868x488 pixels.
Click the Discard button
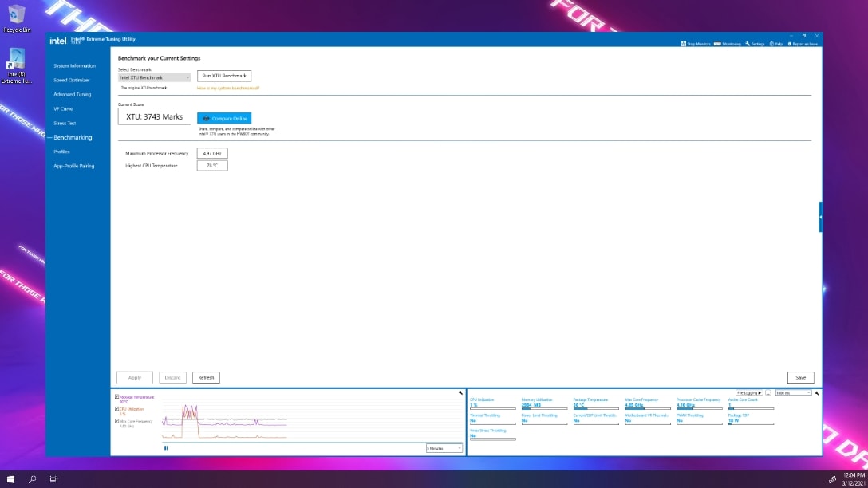(172, 377)
